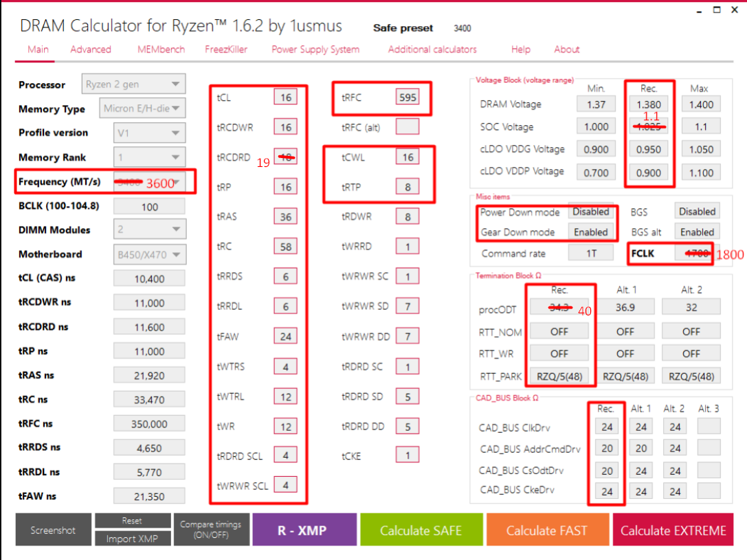Click the tRFC ns value 350,000
Screen dimensions: 747x560
(x=149, y=424)
